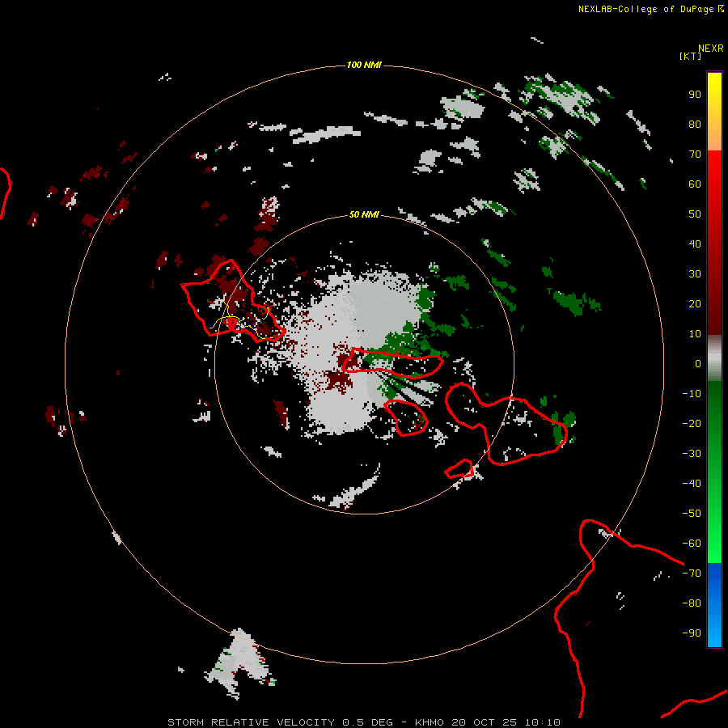The width and height of the screenshot is (728, 728).
Task: Pick the gray zero-velocity segment of the color bar
Action: click(714, 358)
